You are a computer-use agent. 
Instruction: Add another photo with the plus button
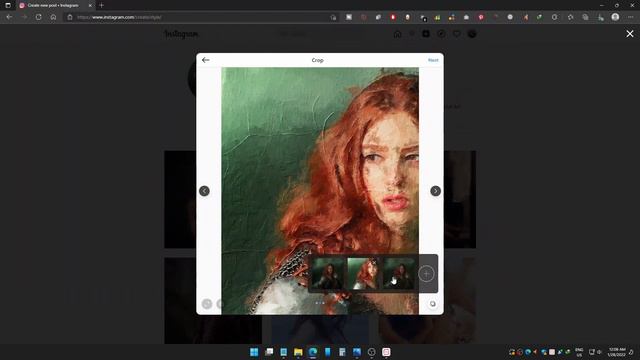pos(426,273)
